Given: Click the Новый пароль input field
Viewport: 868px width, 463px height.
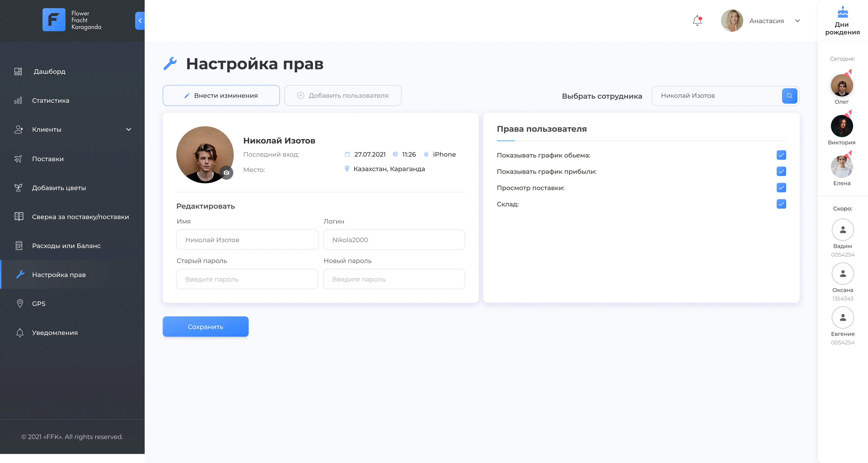Looking at the screenshot, I should pos(394,279).
